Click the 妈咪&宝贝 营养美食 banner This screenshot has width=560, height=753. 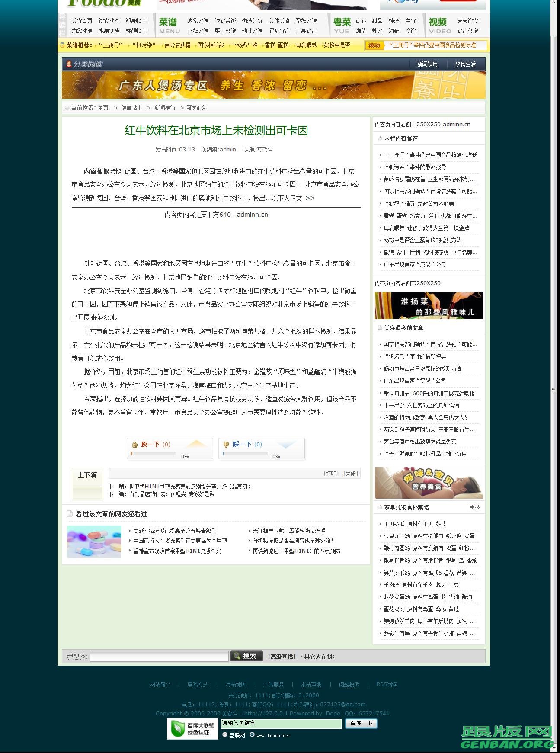pos(429,483)
